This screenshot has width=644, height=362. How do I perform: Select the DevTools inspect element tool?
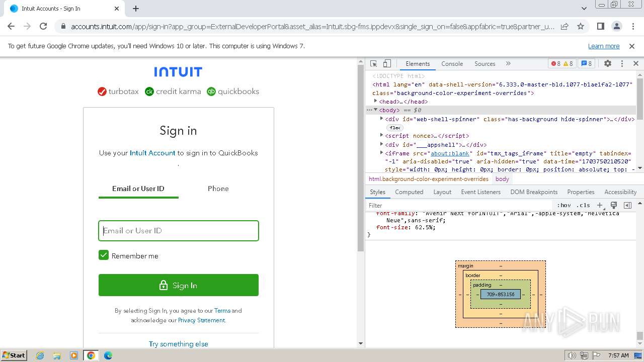point(373,64)
